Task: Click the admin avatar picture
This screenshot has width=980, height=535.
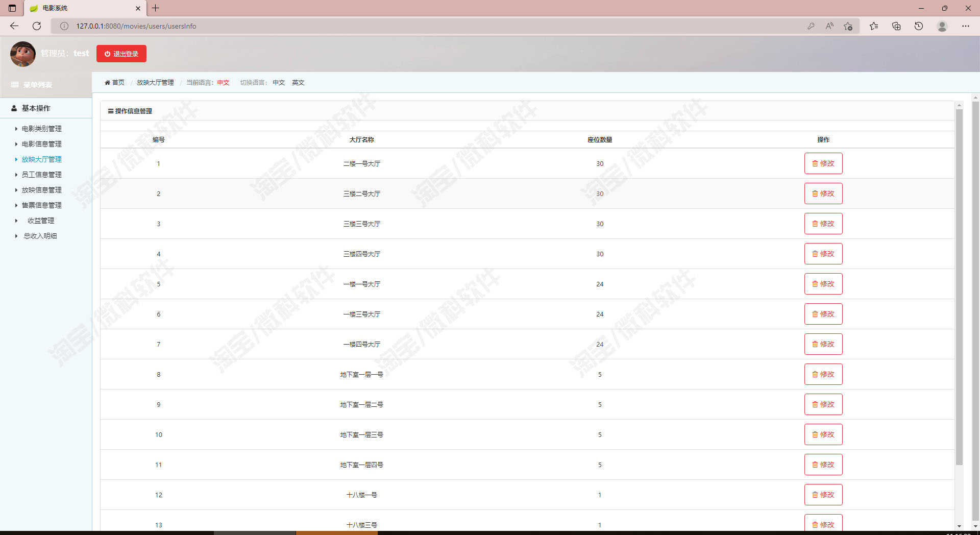Action: pyautogui.click(x=23, y=54)
